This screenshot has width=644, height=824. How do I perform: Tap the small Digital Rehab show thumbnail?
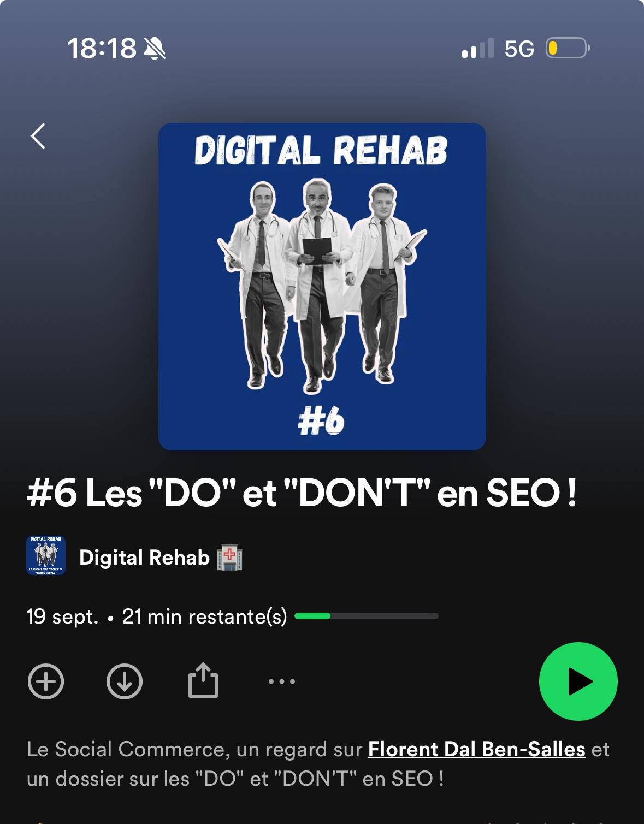pos(46,555)
